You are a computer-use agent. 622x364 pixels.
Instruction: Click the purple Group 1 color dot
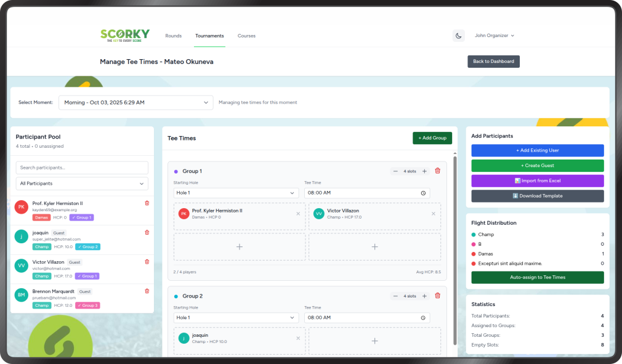pyautogui.click(x=176, y=171)
